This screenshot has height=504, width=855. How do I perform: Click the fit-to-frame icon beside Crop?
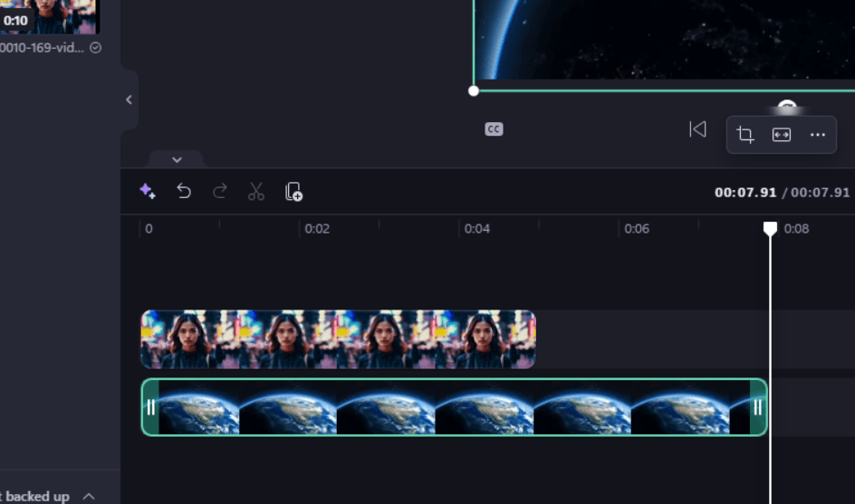(x=781, y=135)
